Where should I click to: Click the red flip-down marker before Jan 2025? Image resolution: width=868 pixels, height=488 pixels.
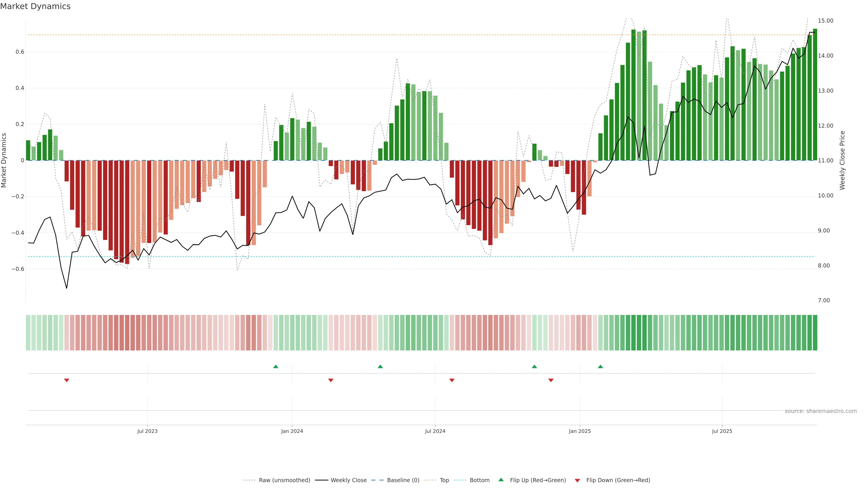click(x=551, y=380)
